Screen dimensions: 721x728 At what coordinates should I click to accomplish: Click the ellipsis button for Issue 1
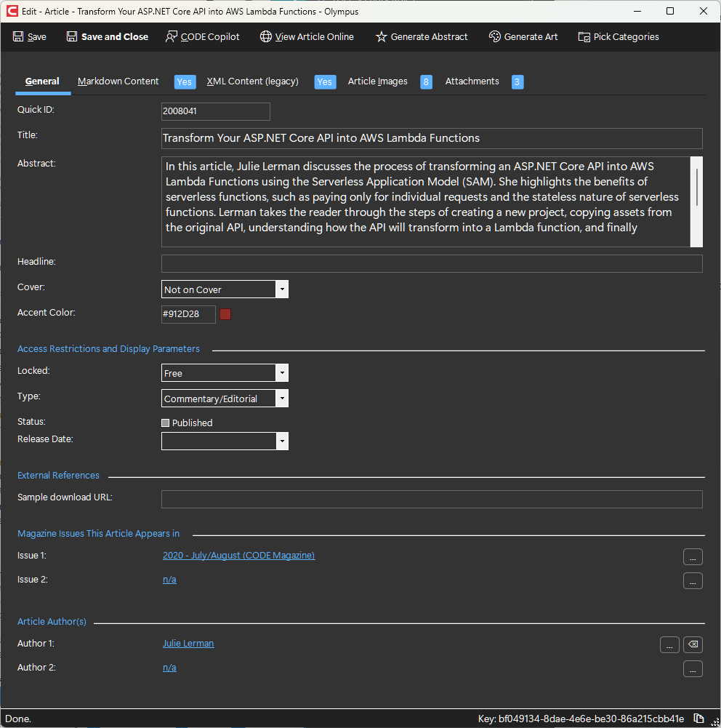[693, 556]
